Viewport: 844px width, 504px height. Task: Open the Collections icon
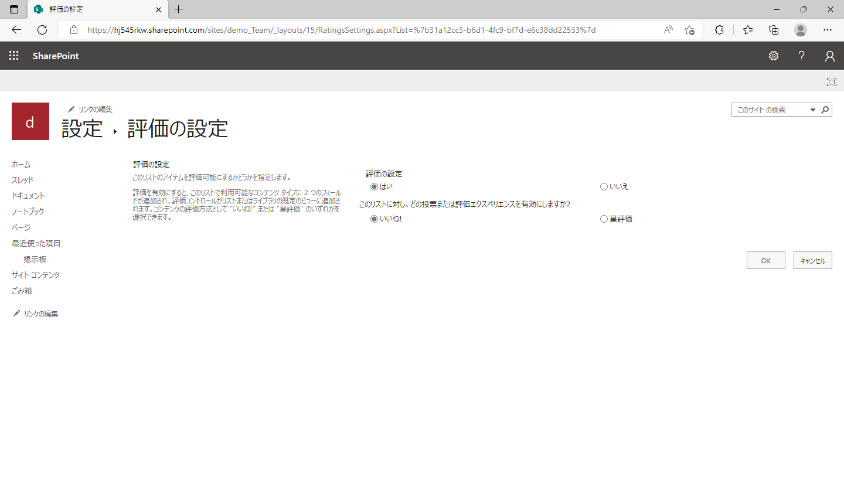[x=774, y=30]
